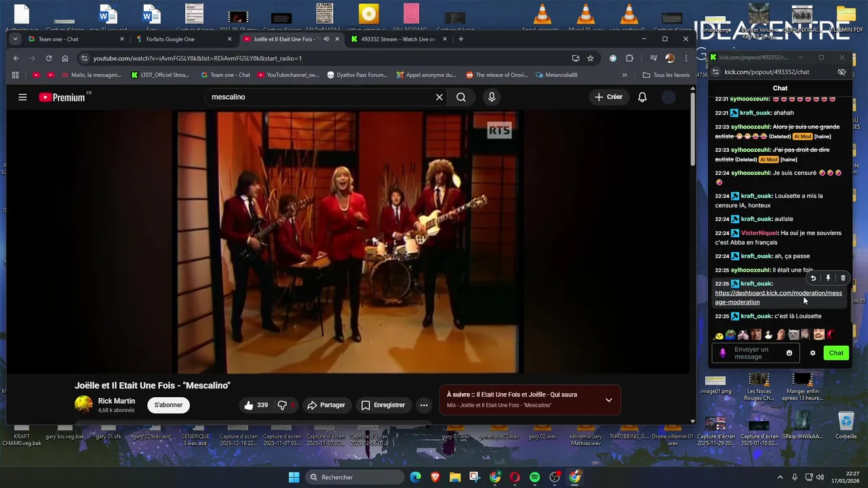Viewport: 868px width, 488px height.
Task: Open the browser extensions puzzle icon
Action: click(x=629, y=58)
